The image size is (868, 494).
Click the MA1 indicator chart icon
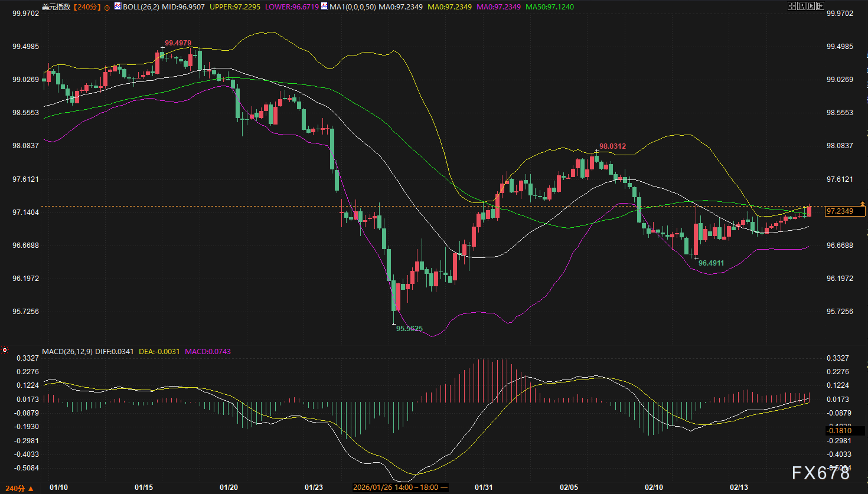(325, 6)
